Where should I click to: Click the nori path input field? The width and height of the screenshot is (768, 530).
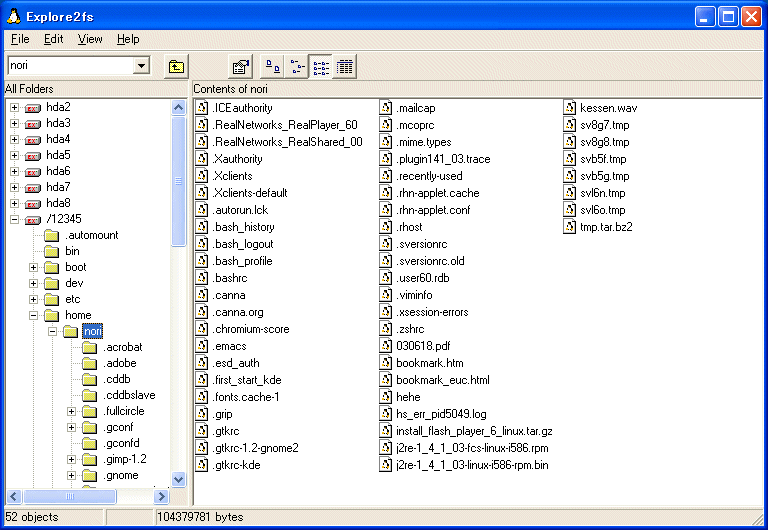click(x=70, y=66)
